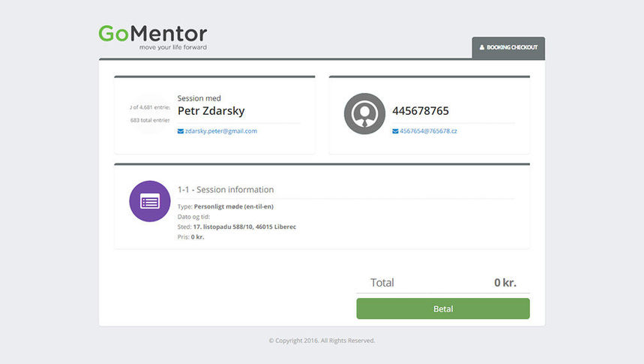Click the Liberec address under Sted

pyautogui.click(x=244, y=227)
